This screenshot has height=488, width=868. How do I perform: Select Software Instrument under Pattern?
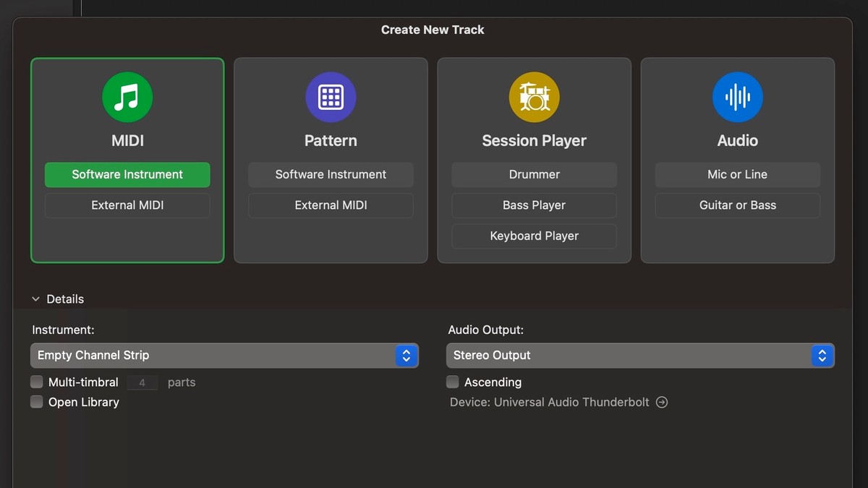pos(331,174)
